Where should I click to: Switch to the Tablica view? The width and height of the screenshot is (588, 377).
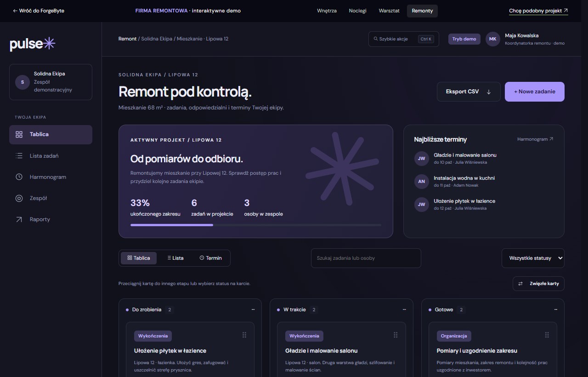pyautogui.click(x=139, y=258)
